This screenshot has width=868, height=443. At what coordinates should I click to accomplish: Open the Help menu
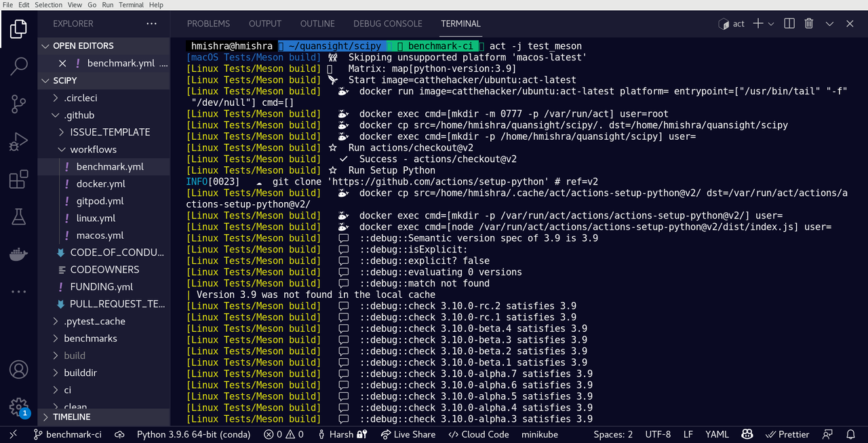click(x=156, y=5)
